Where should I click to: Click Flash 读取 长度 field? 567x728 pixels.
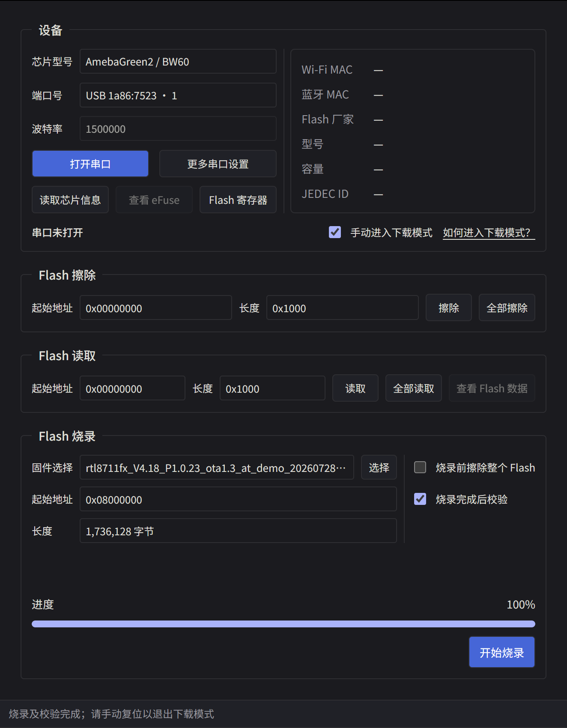[273, 388]
